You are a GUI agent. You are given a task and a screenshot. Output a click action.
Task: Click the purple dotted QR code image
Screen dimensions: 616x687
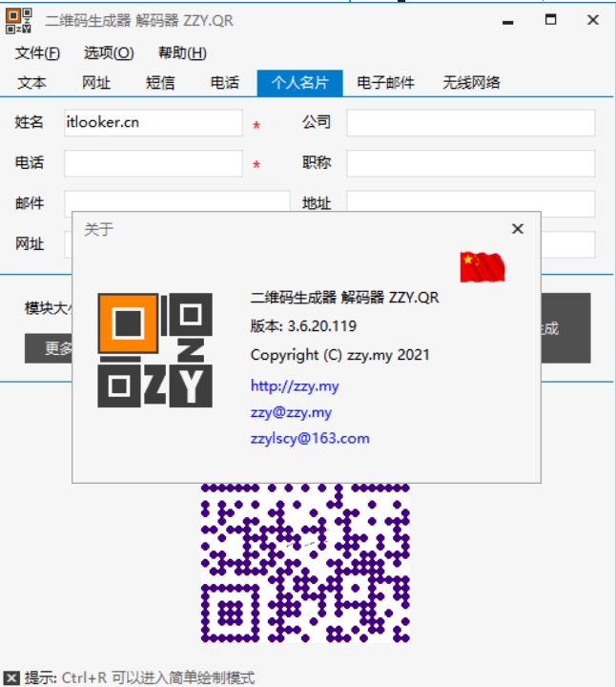305,563
